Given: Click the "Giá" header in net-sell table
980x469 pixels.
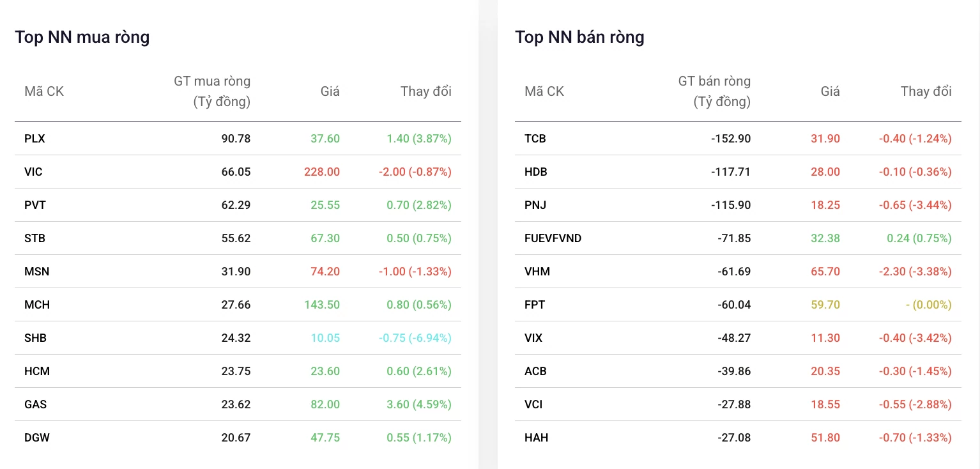Looking at the screenshot, I should tap(830, 91).
